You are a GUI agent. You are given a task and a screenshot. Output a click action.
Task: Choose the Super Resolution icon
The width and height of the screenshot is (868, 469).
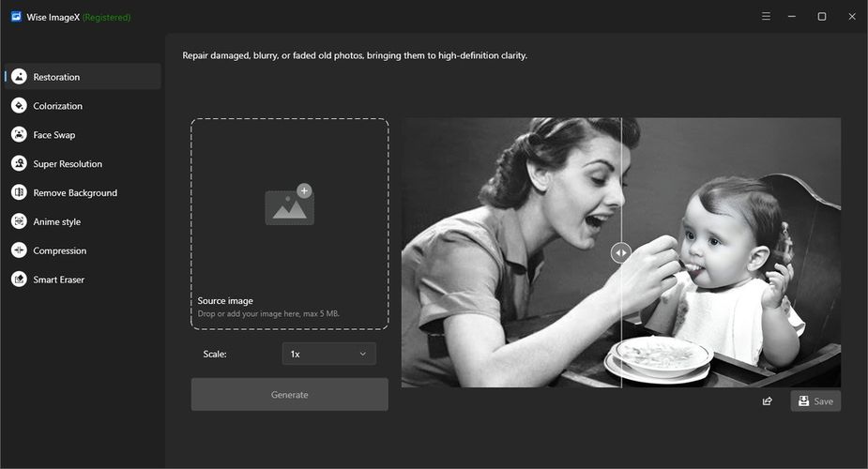tap(19, 163)
